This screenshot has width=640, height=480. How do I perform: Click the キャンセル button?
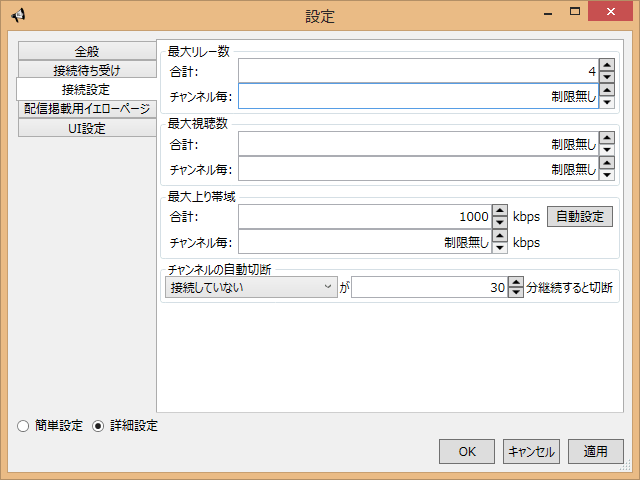[531, 451]
